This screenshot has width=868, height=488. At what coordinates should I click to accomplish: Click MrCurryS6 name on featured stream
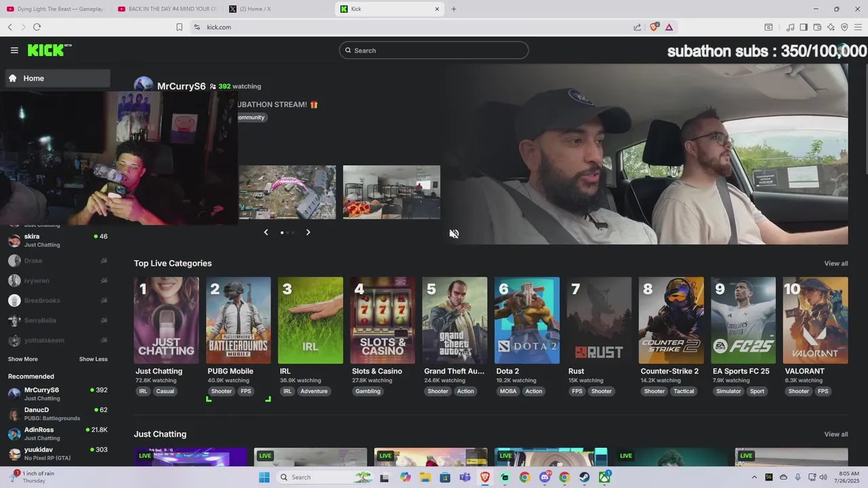click(181, 86)
